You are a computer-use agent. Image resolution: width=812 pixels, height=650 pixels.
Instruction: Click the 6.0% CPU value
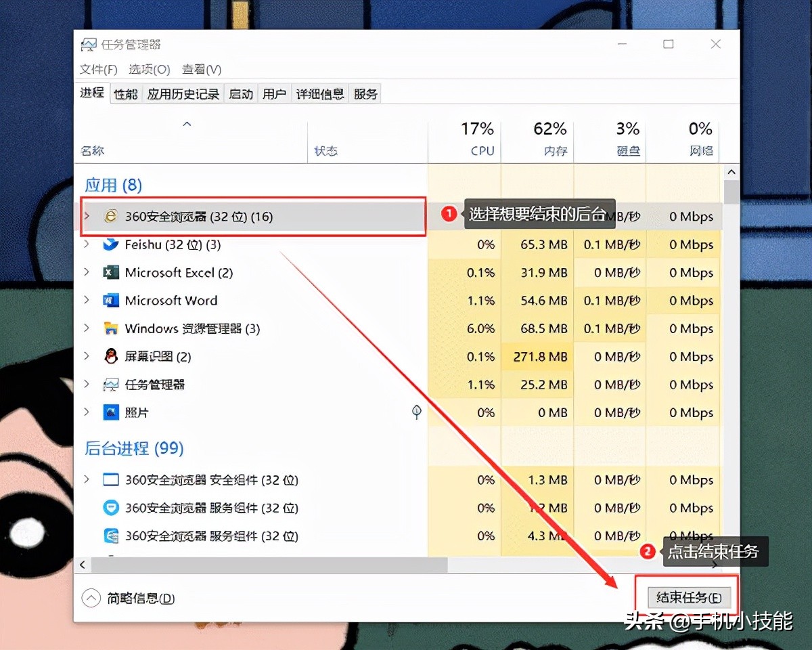tap(480, 328)
